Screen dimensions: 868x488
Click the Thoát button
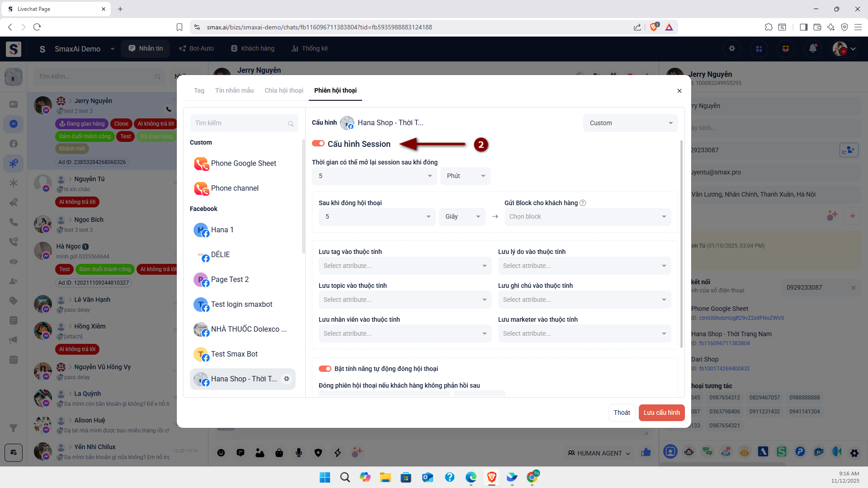tap(622, 413)
